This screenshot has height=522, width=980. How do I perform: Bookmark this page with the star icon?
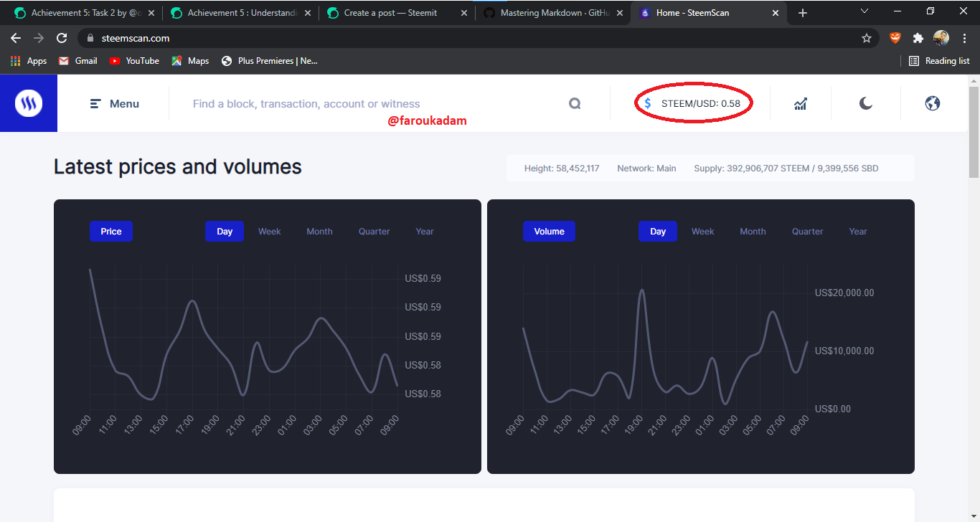pos(867,38)
